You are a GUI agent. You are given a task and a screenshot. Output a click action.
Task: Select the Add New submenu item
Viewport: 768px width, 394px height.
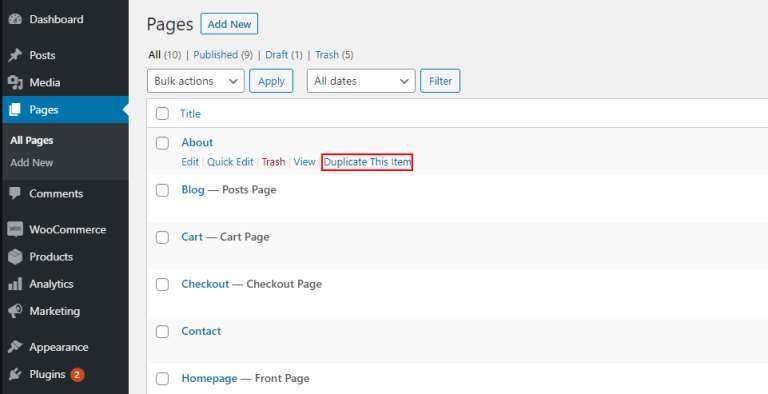(x=32, y=163)
